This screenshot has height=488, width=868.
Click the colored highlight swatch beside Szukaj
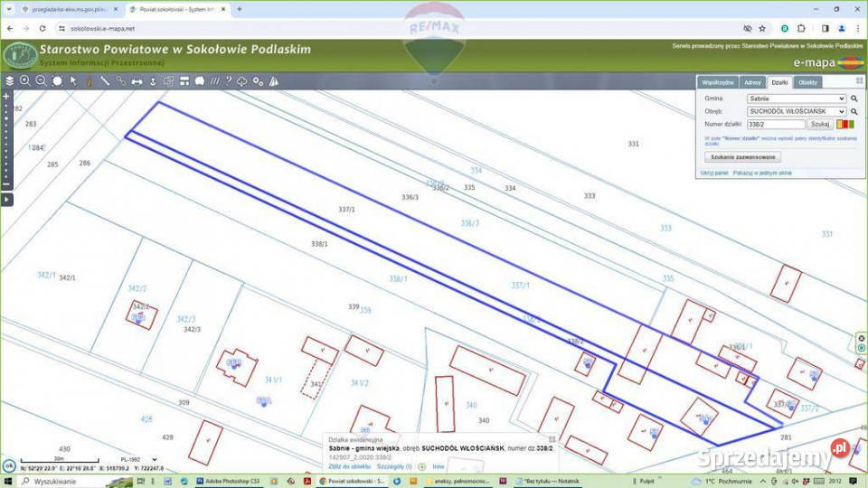click(845, 125)
